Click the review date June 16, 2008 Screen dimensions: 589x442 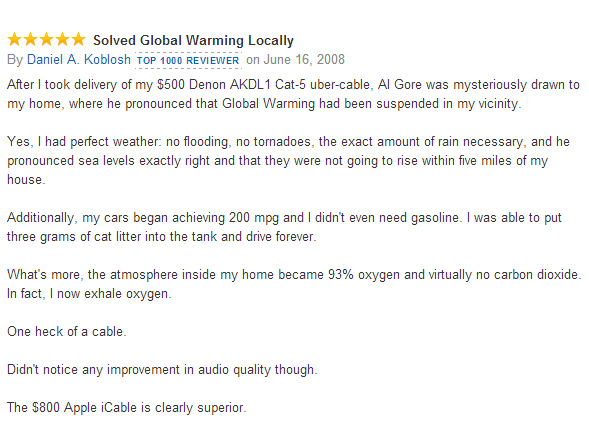tap(304, 60)
